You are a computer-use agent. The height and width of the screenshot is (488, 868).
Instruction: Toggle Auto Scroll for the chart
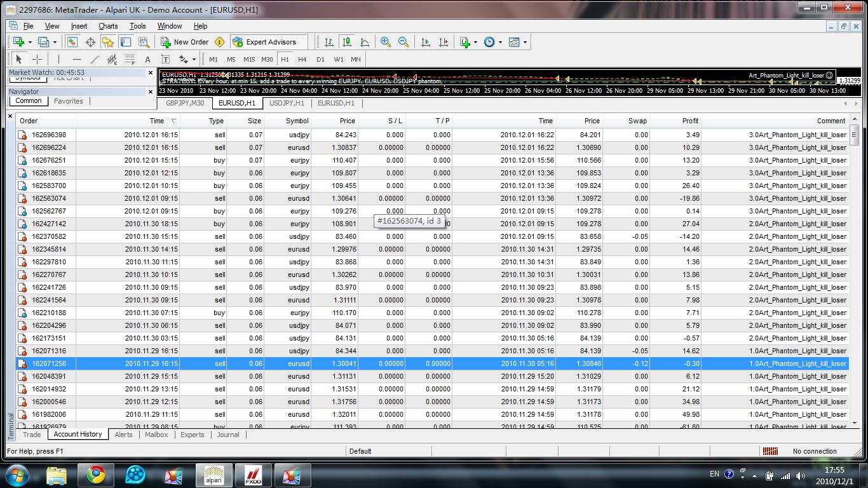click(426, 42)
